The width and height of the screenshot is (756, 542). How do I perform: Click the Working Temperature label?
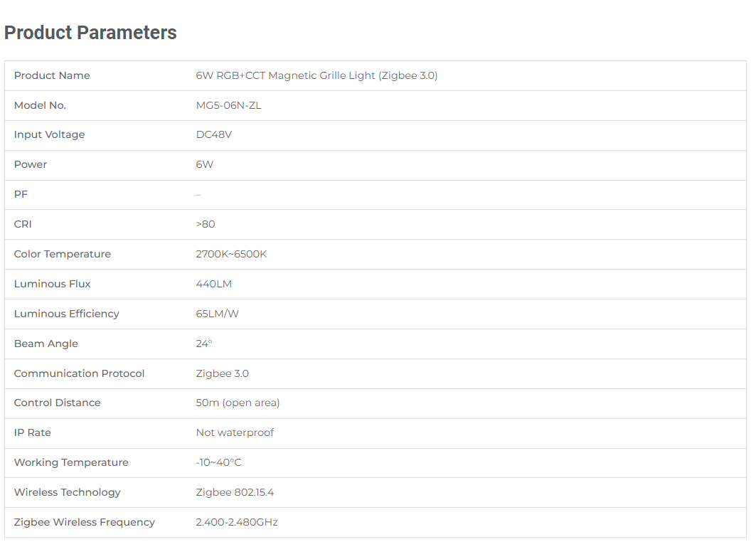[71, 463]
